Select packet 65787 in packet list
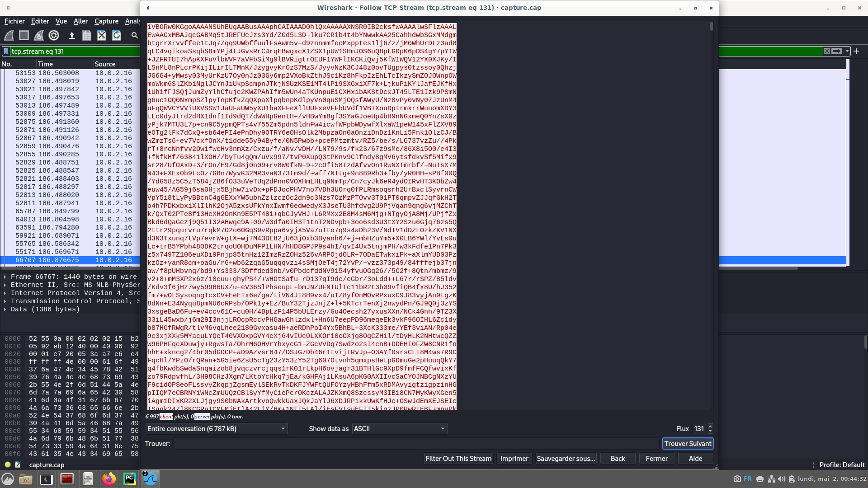868x488 pixels. click(70, 211)
